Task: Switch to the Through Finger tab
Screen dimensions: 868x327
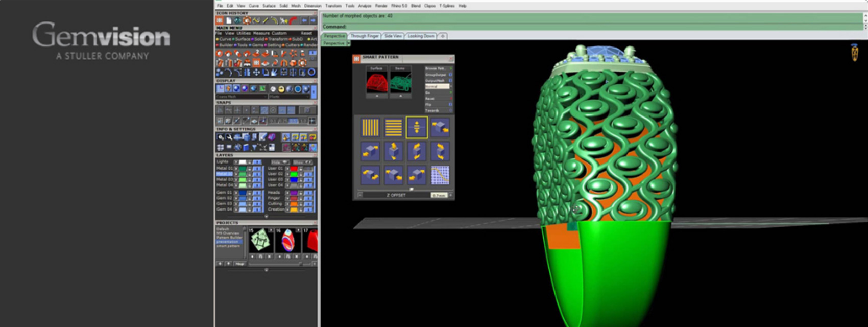Action: (x=365, y=36)
